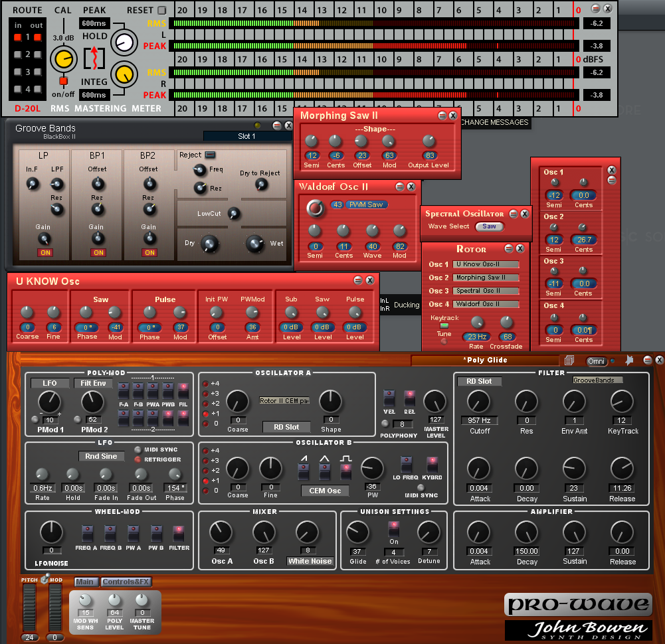Viewport: 665px width, 644px height.
Task: Click the preset list icon beside Omni
Action: click(x=569, y=361)
